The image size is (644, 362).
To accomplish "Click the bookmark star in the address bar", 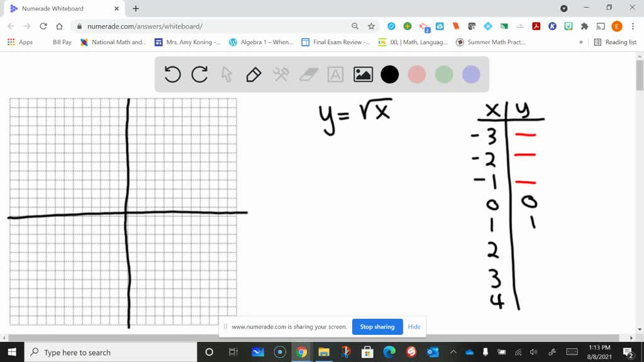I will click(370, 27).
